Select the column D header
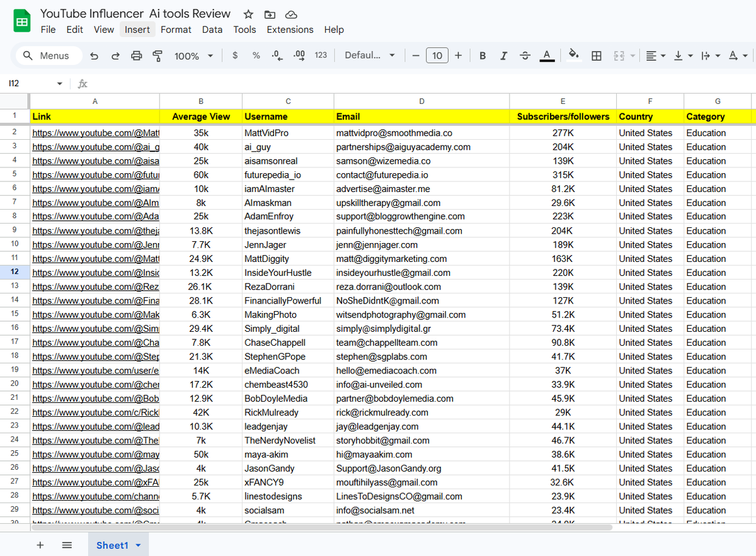The width and height of the screenshot is (756, 556). tap(421, 101)
